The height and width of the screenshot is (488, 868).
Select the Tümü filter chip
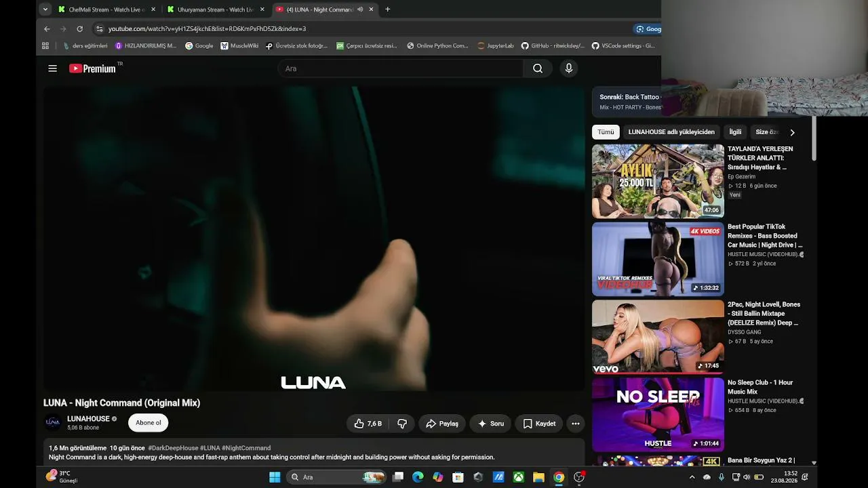[x=606, y=132]
